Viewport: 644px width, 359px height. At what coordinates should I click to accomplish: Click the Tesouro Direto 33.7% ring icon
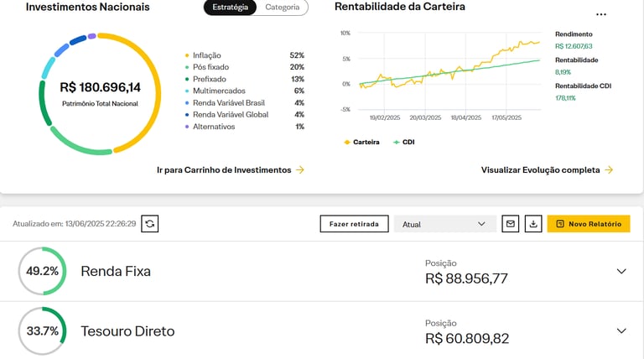pos(42,330)
